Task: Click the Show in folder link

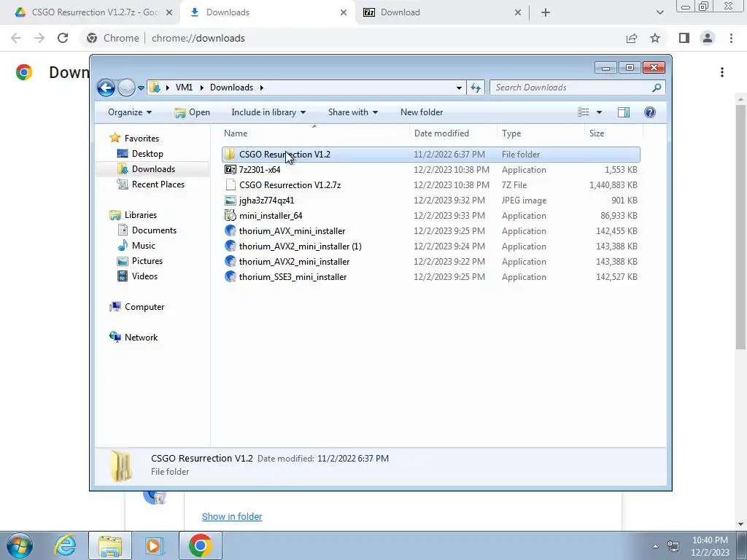Action: (232, 517)
